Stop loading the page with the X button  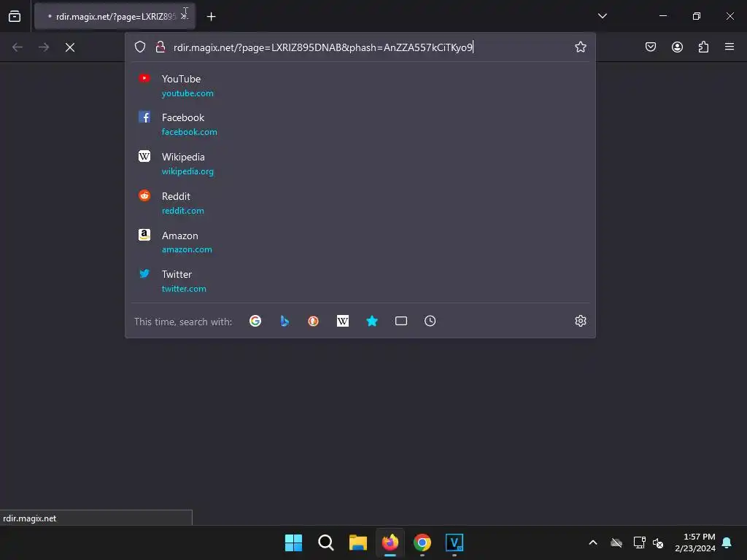(x=70, y=47)
